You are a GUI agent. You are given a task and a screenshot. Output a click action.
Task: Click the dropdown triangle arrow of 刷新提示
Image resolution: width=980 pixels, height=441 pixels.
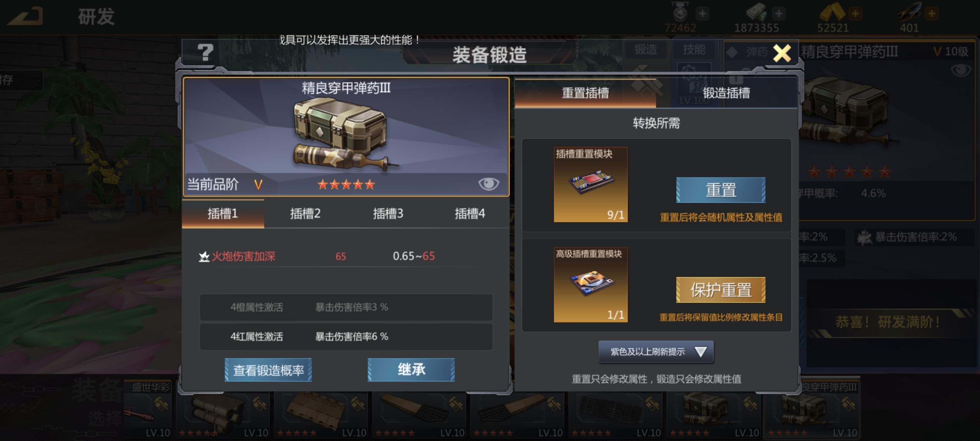(x=700, y=352)
